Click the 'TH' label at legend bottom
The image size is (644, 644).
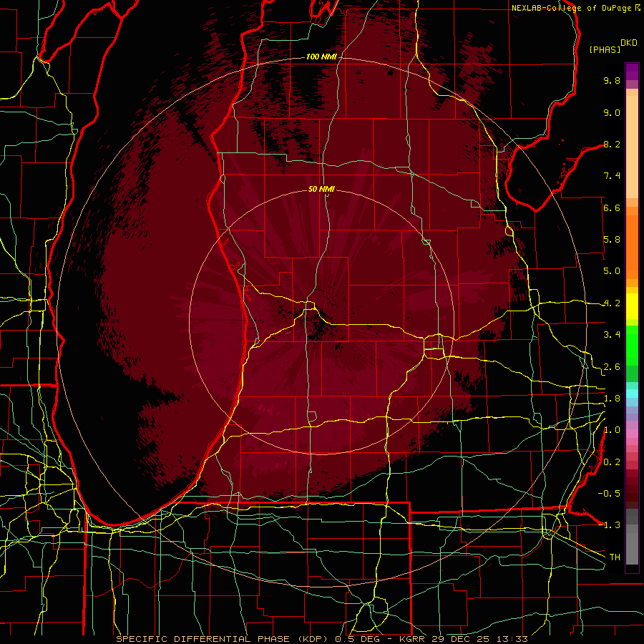(x=615, y=557)
